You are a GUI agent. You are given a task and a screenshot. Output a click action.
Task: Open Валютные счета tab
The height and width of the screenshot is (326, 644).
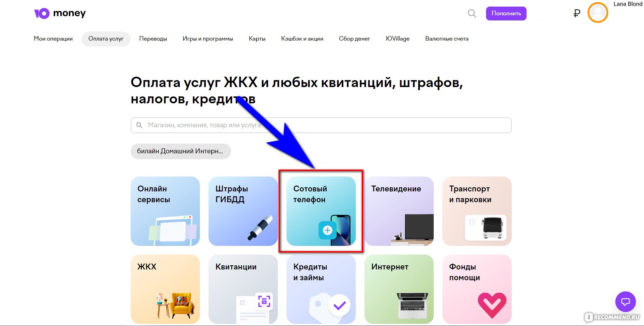[x=447, y=39]
